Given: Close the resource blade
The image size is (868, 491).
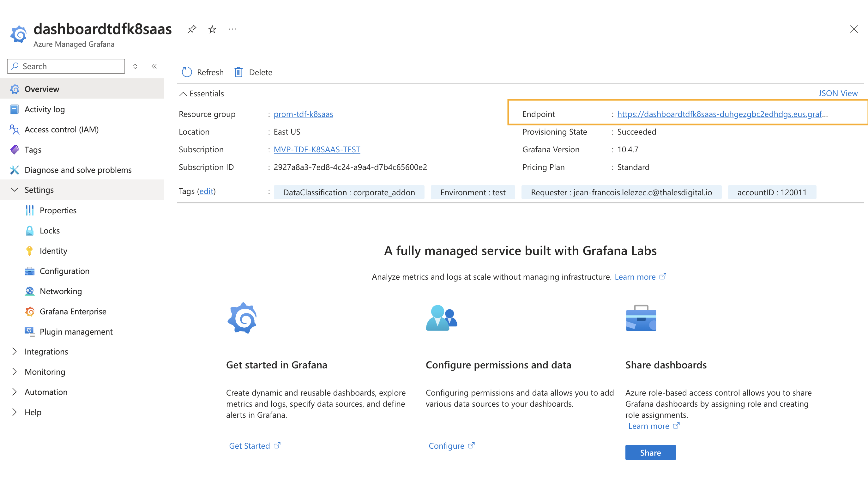Looking at the screenshot, I should (854, 29).
